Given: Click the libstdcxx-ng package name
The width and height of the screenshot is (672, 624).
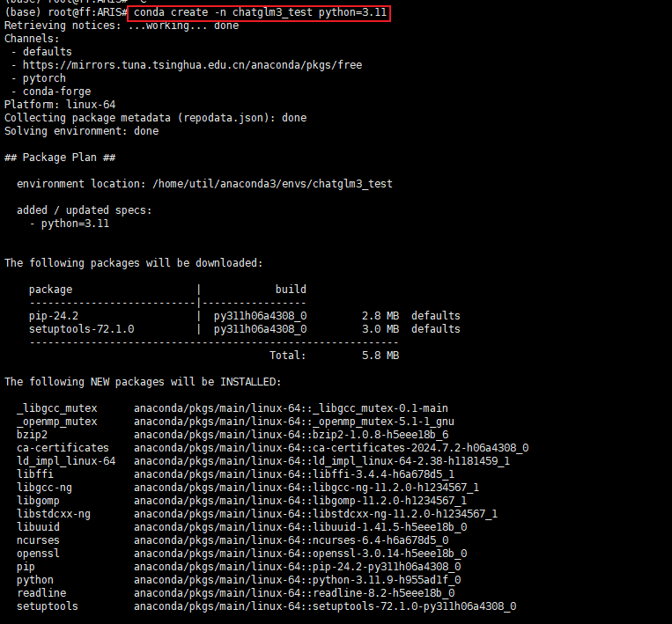Looking at the screenshot, I should pos(54,514).
